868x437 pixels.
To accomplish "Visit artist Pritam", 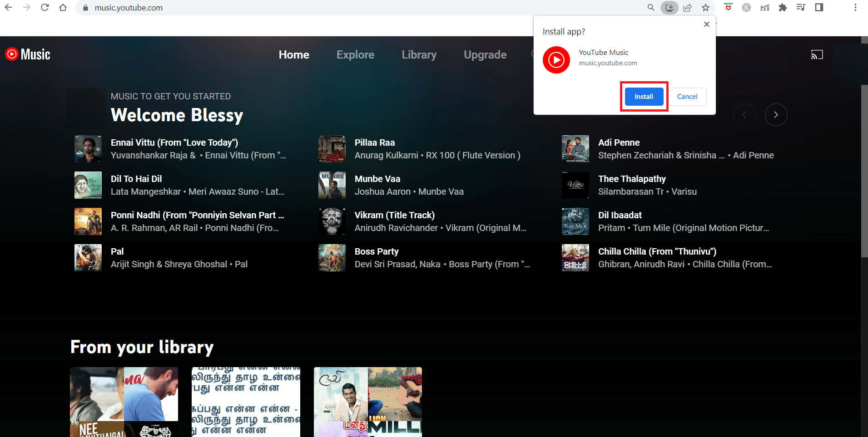I will coord(611,228).
